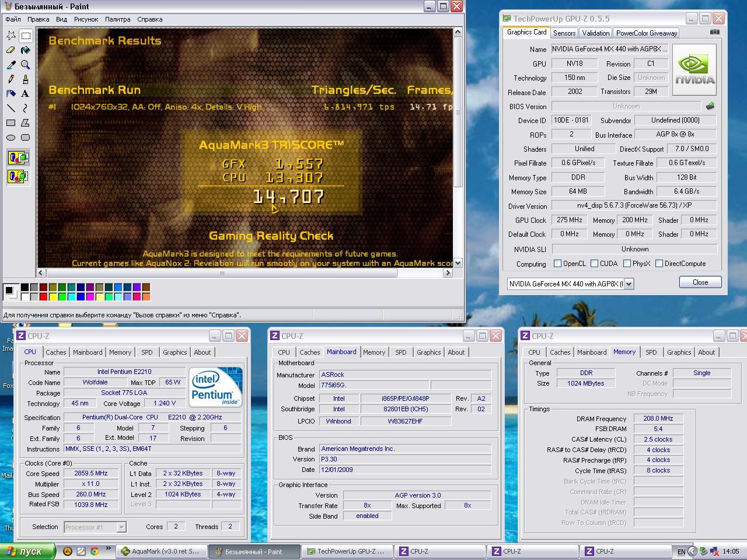Open the Файл menu in Paint
This screenshot has height=560, width=747.
pos(13,19)
